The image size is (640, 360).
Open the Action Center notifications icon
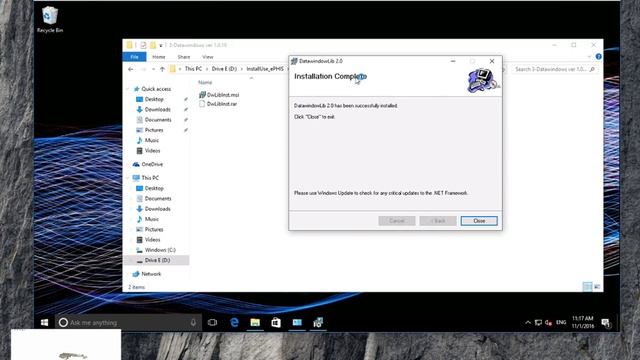606,322
